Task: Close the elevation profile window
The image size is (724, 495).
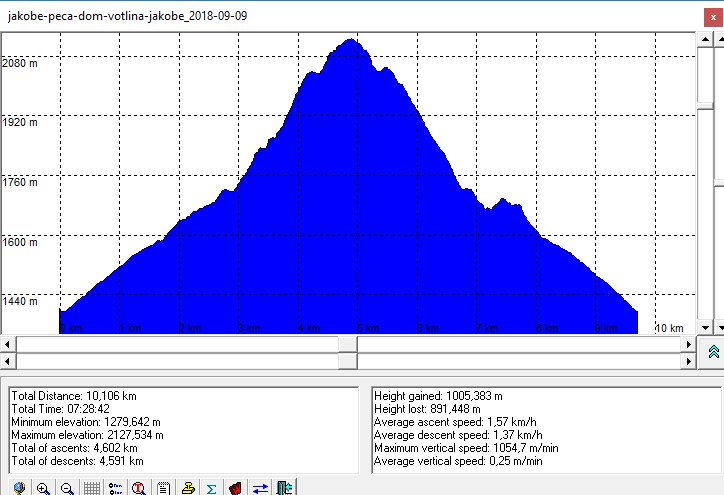Action: 708,13
